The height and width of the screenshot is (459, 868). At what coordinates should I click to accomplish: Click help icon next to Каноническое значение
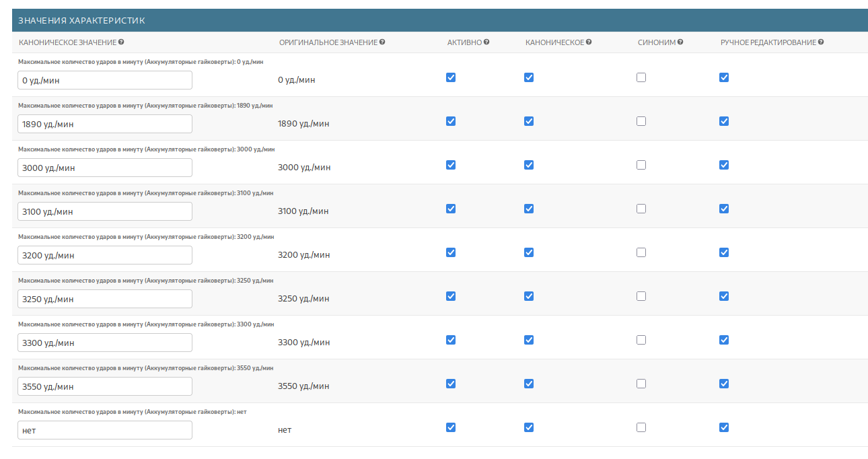point(121,42)
